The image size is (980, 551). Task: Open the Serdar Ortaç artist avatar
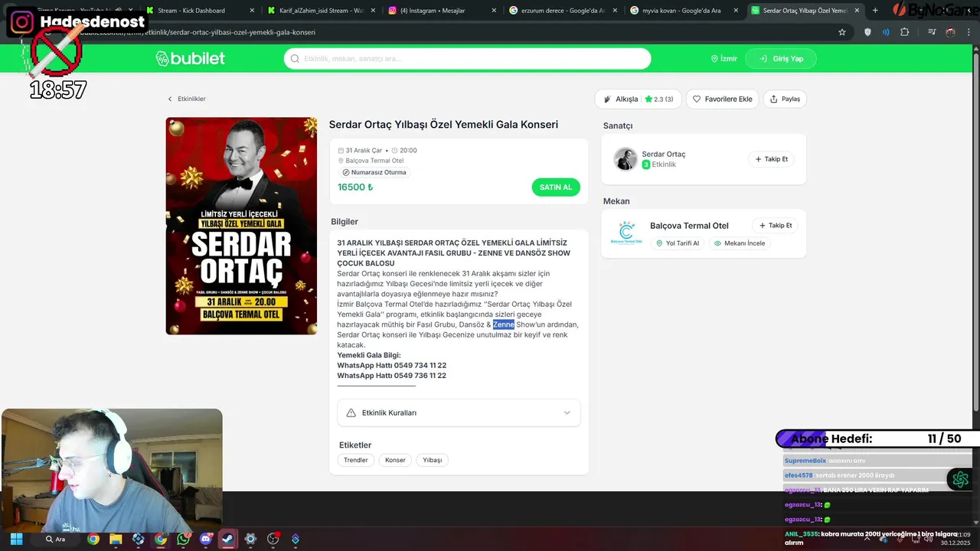[x=626, y=159]
